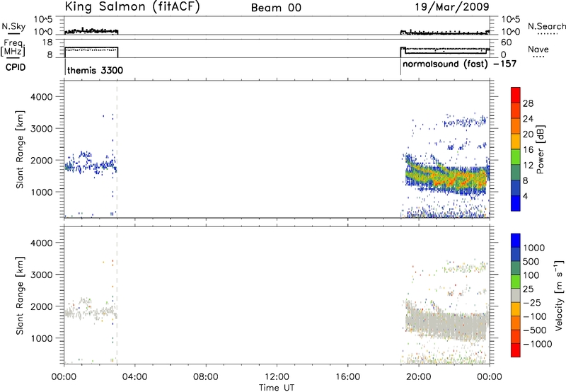Select the 'themis 3300' CPID entry
The image size is (566, 392).
[95, 70]
